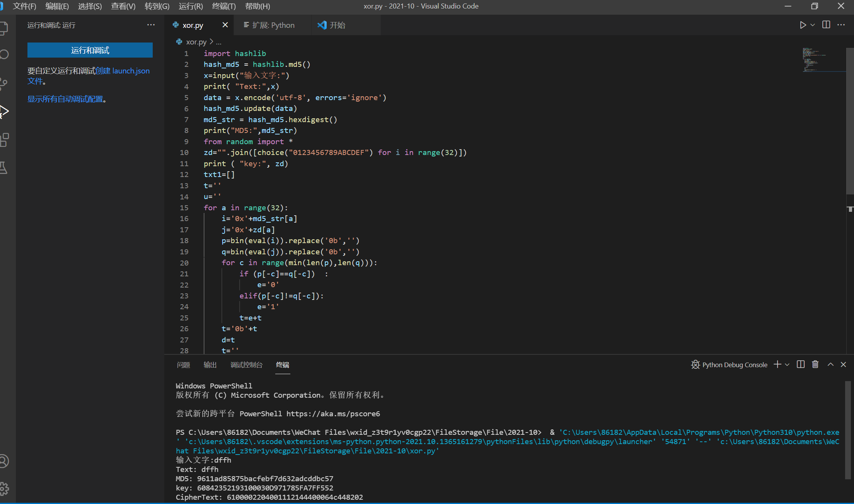Switch to 调试控制台 panel tab
854x504 pixels.
pos(246,365)
